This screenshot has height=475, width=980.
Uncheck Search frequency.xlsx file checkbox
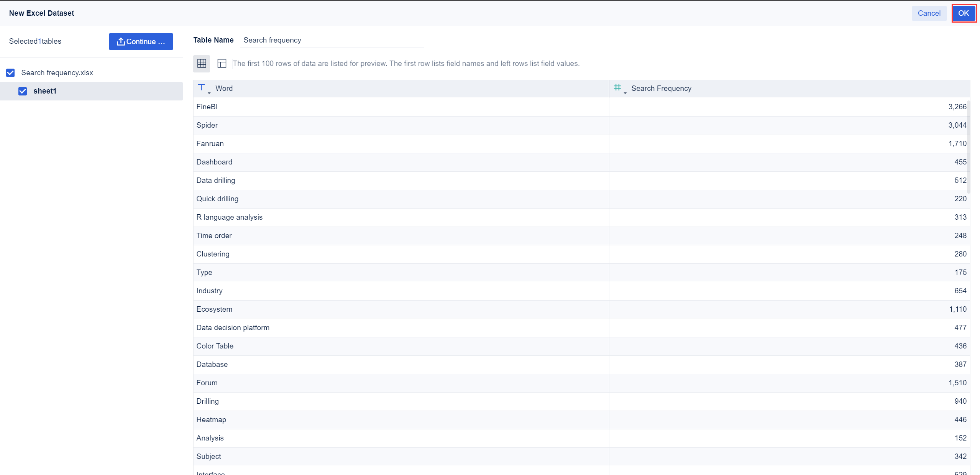click(x=11, y=73)
